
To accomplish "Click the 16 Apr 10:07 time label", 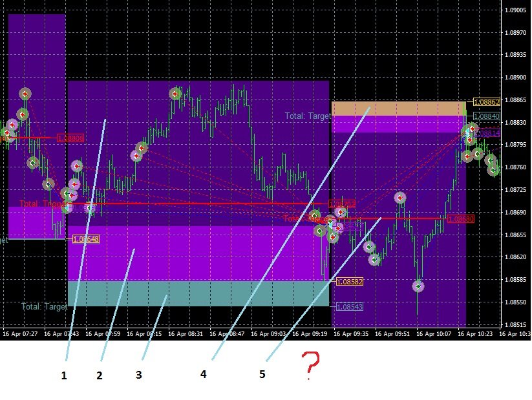I will [x=434, y=334].
